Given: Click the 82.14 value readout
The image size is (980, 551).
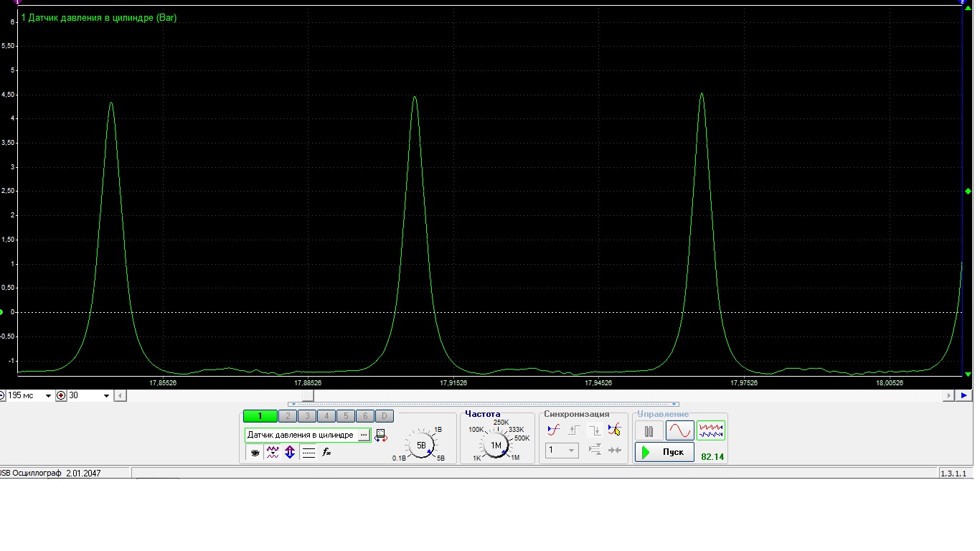Looking at the screenshot, I should 712,457.
